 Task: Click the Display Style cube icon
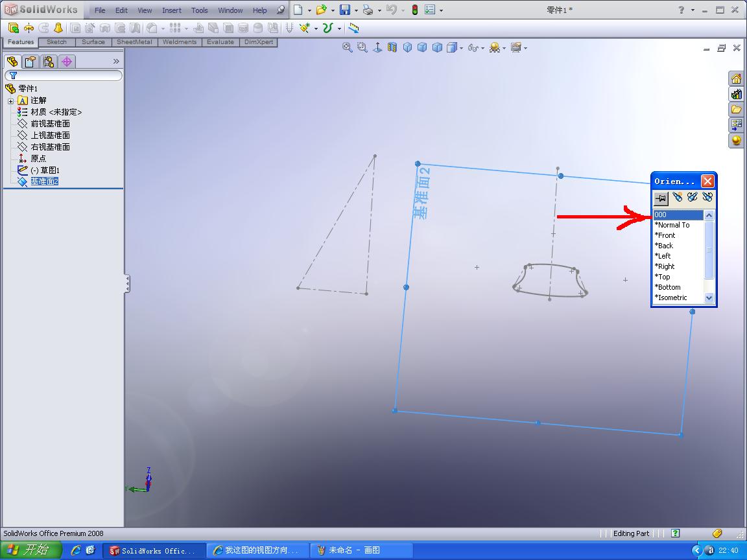[451, 47]
